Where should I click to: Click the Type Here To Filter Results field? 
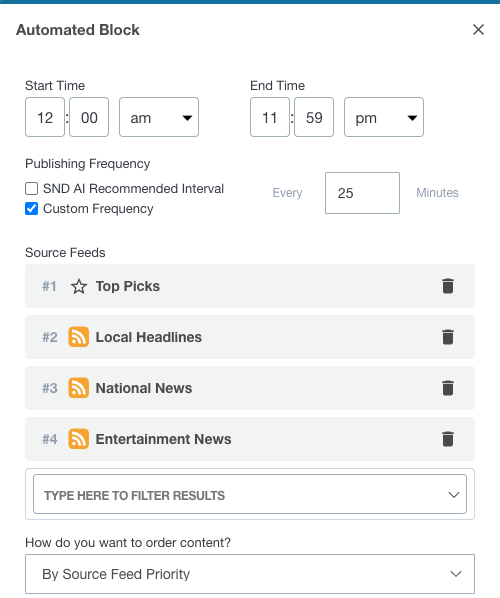point(250,494)
